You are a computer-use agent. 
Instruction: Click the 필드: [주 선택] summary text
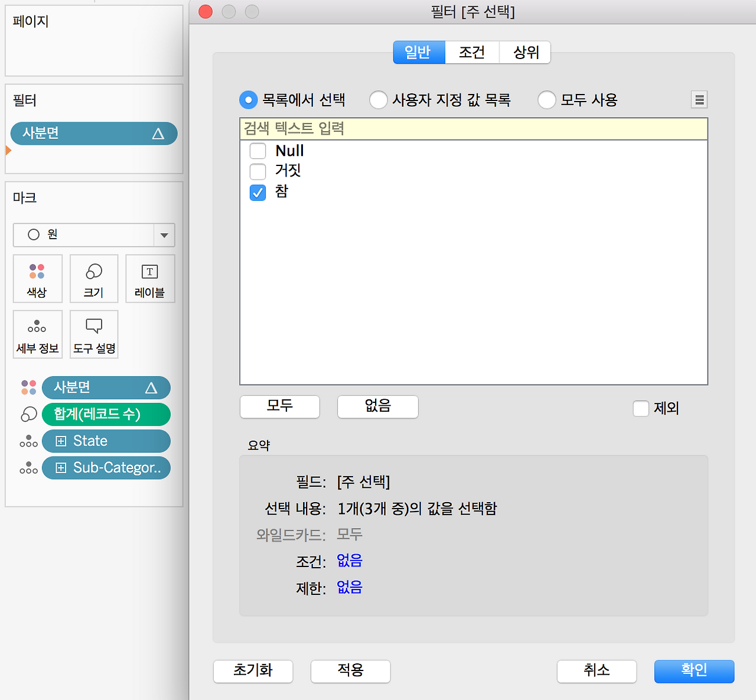click(x=343, y=482)
